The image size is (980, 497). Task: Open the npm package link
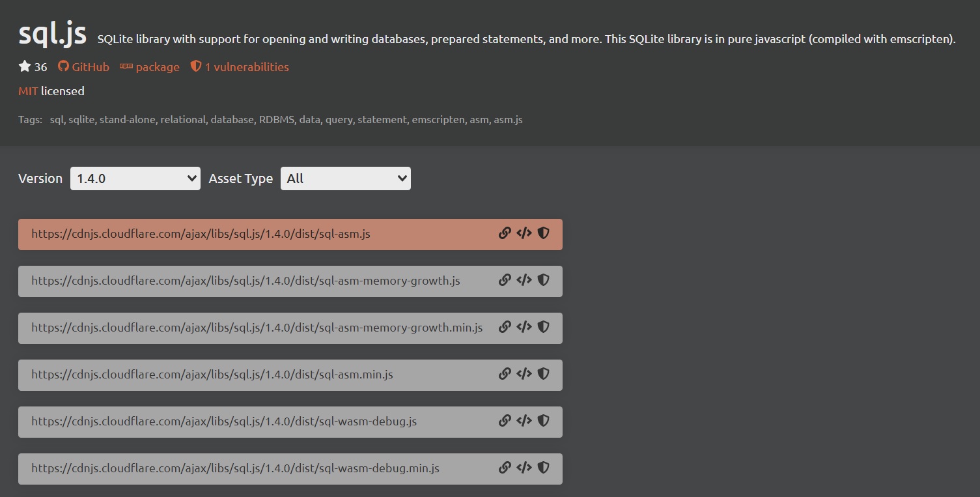pyautogui.click(x=150, y=66)
